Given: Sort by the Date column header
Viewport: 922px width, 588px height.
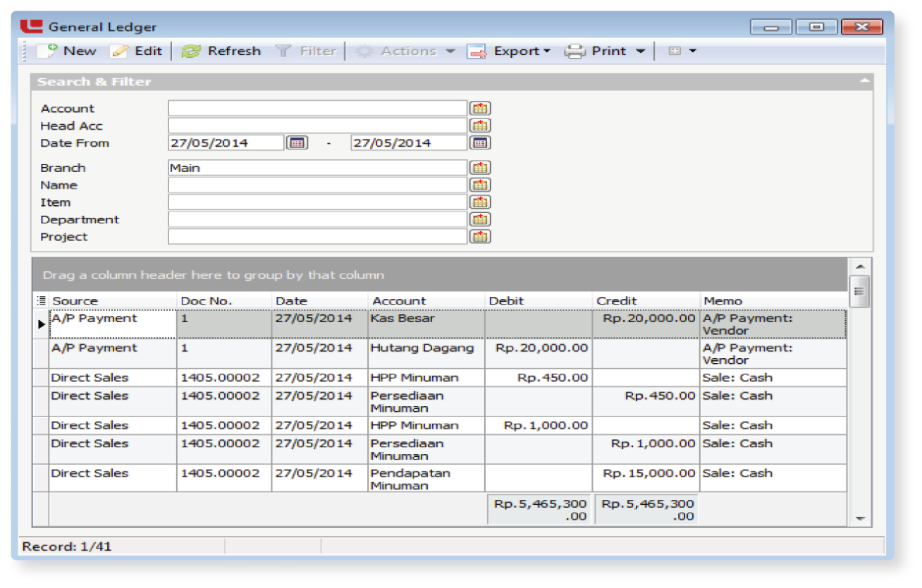Looking at the screenshot, I should point(320,300).
